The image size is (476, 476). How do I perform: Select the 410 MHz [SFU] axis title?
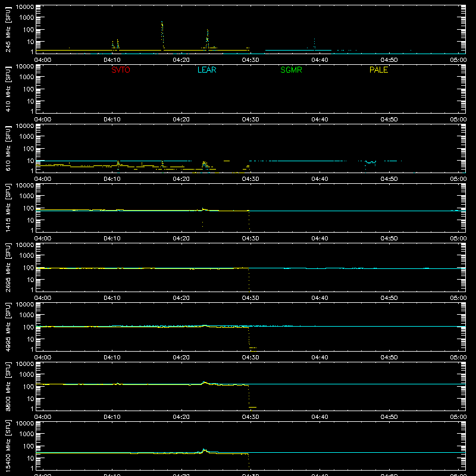(8, 89)
